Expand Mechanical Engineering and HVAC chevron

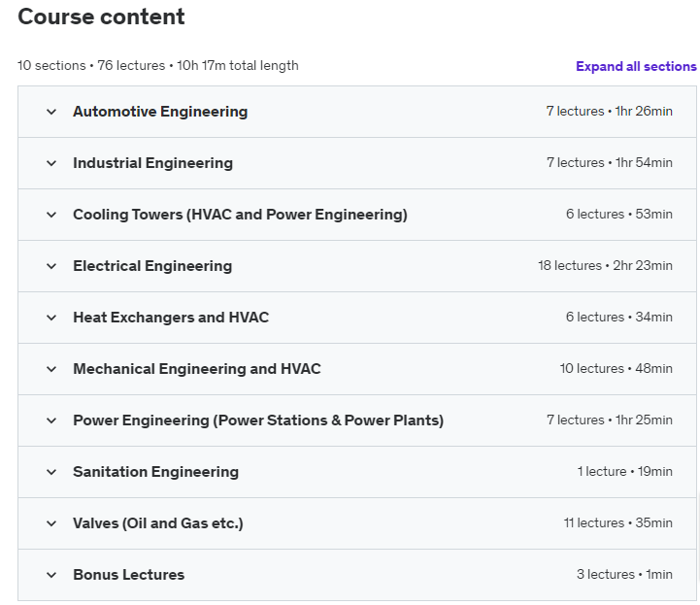(51, 369)
